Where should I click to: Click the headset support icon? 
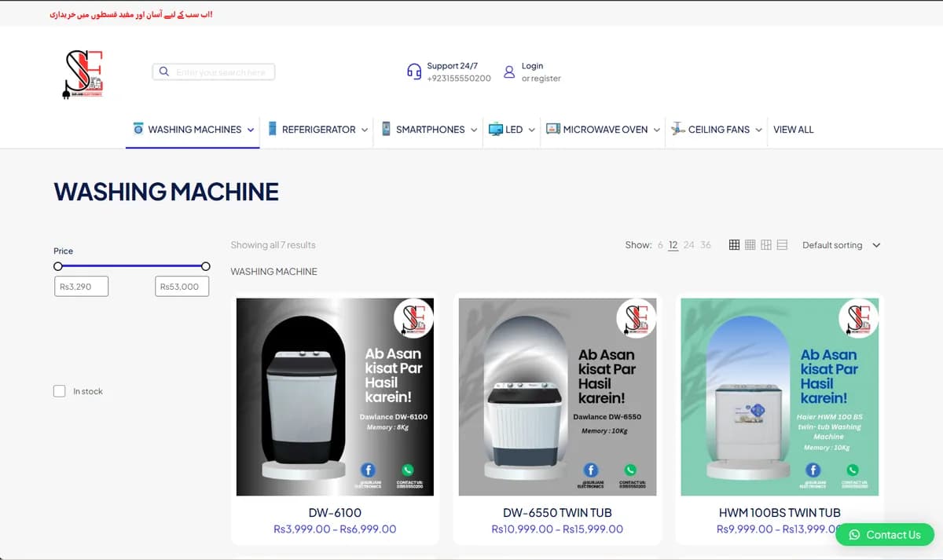(x=414, y=71)
